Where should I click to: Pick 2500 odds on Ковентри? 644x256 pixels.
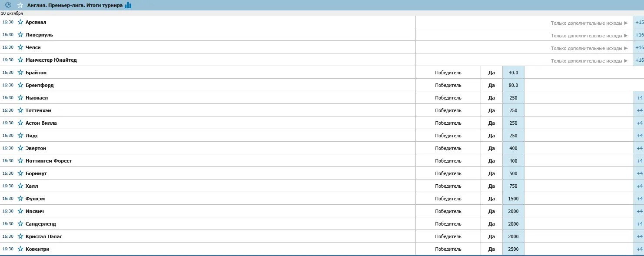(513, 249)
